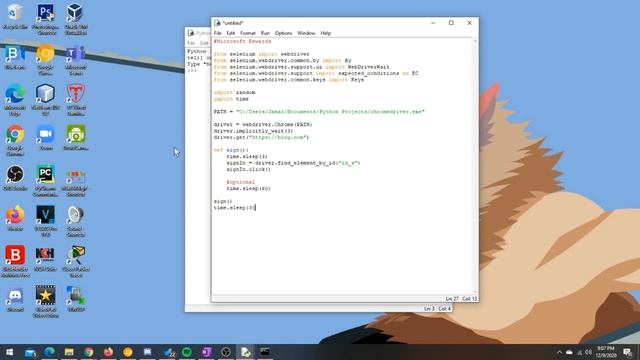This screenshot has width=640, height=360.
Task: Open File menu in the Python Shell window
Action: coord(191,43)
